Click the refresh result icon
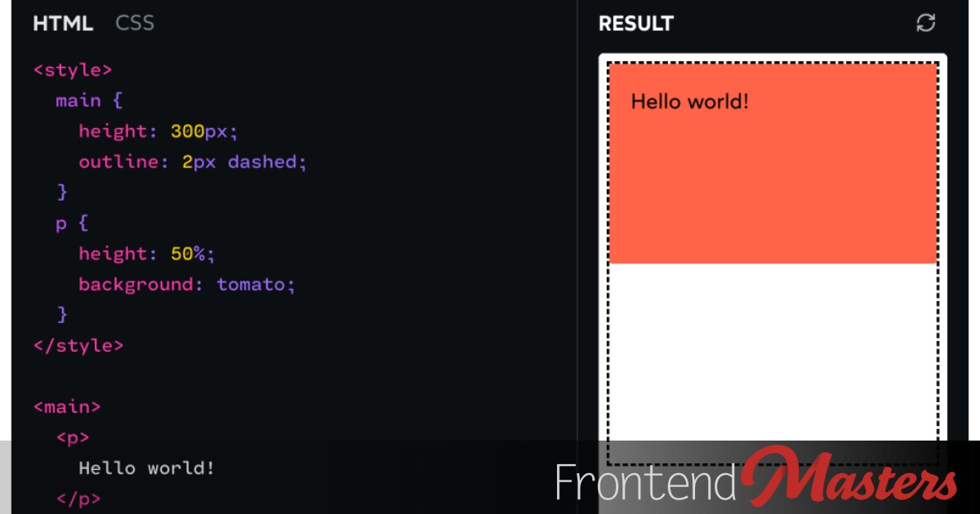This screenshot has height=514, width=980. point(925,23)
